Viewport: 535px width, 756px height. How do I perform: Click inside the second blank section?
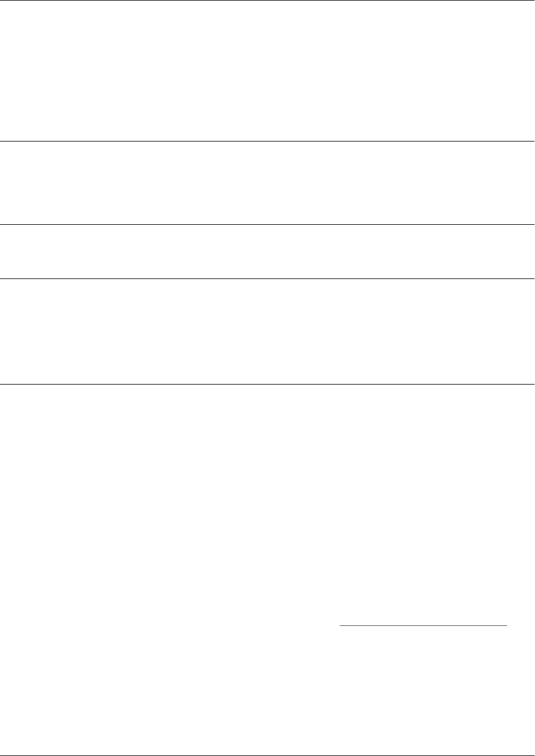click(x=267, y=183)
